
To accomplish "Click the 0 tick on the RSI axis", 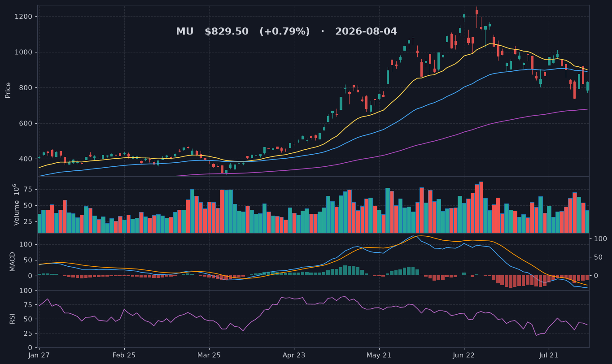I will click(30, 348).
